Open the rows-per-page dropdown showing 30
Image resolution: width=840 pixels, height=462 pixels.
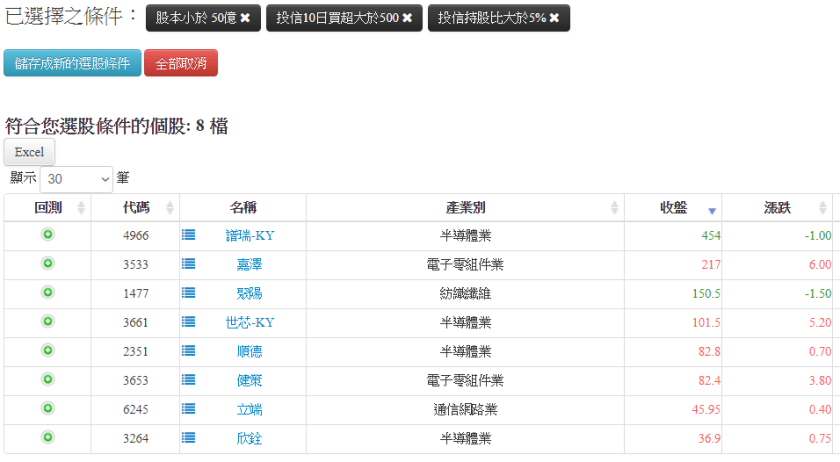(x=77, y=179)
